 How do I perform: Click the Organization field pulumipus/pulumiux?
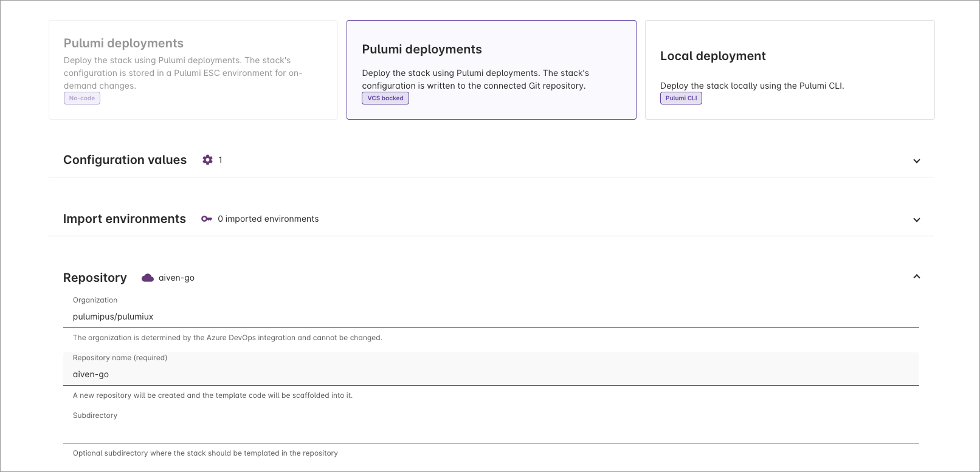pyautogui.click(x=491, y=311)
